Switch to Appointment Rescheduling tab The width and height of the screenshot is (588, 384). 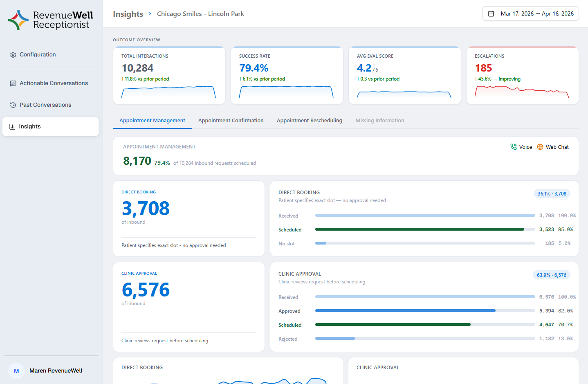[x=309, y=121]
